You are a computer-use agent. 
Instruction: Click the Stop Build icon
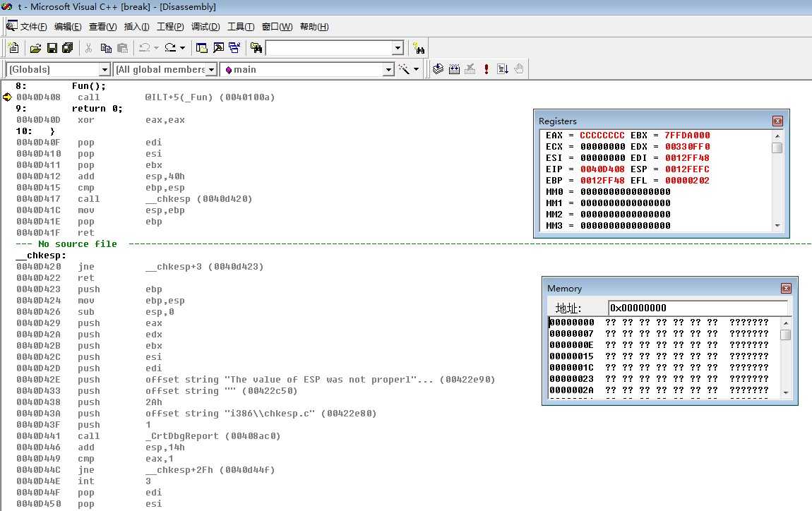click(x=470, y=69)
